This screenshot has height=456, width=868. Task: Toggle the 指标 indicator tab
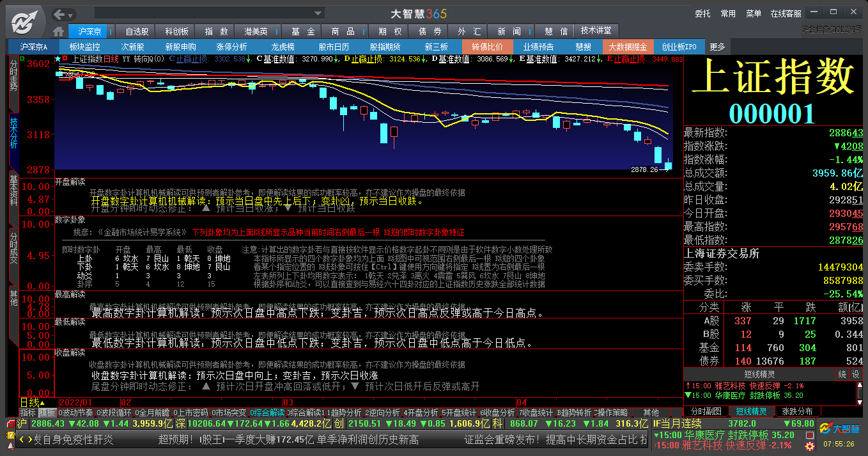click(27, 413)
